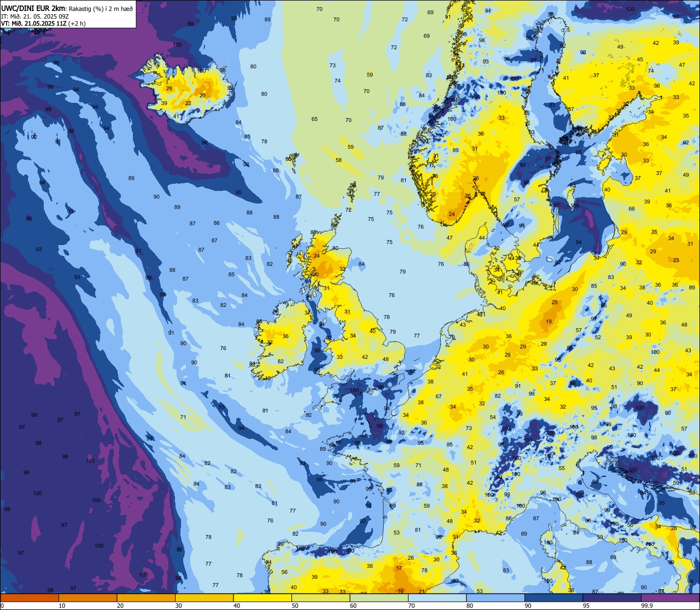Click the 40–50 bright yellow legend swatch
Viewport: 700px width, 610px height.
pos(262,598)
